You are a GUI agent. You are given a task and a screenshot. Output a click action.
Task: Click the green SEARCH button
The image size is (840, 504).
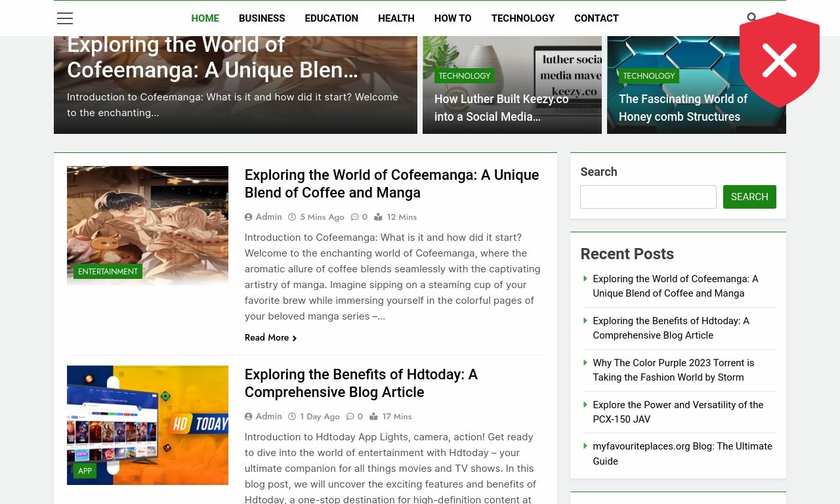click(x=749, y=197)
